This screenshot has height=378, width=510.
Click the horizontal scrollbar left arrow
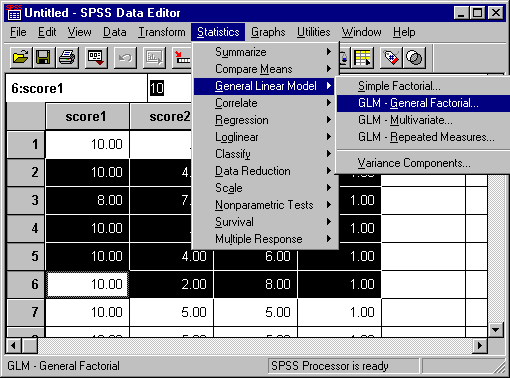pyautogui.click(x=13, y=345)
